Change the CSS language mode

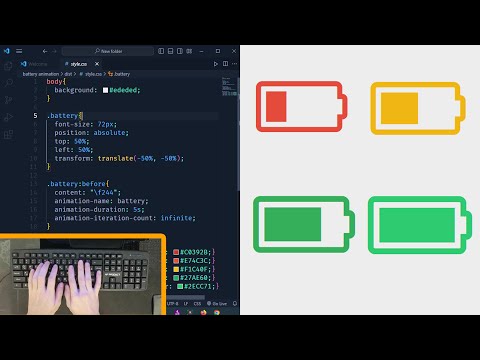[197, 304]
